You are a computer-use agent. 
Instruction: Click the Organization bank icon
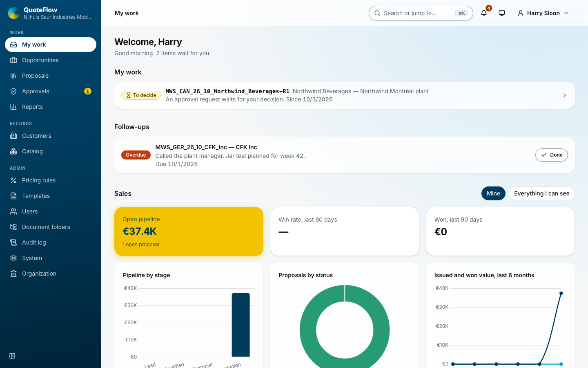(x=13, y=274)
